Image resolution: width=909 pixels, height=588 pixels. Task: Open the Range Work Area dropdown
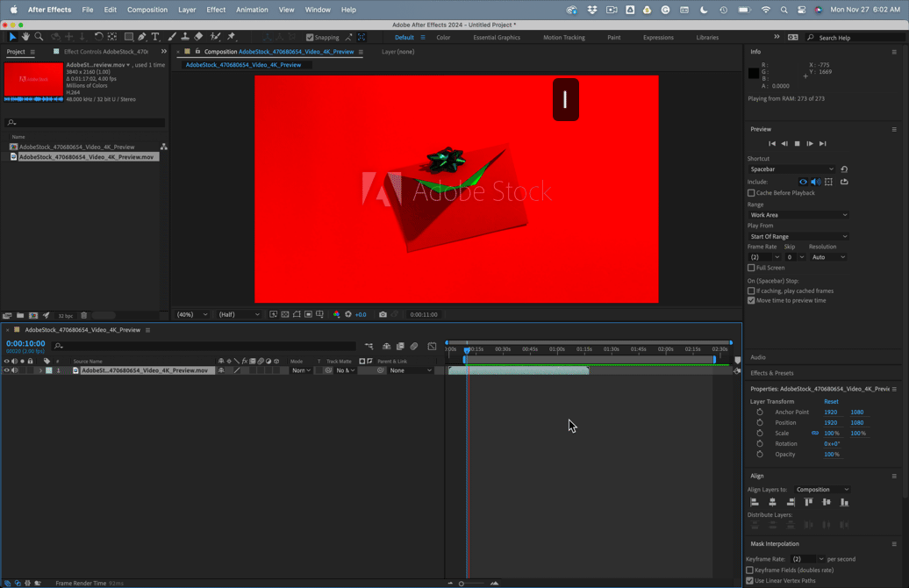click(x=798, y=215)
